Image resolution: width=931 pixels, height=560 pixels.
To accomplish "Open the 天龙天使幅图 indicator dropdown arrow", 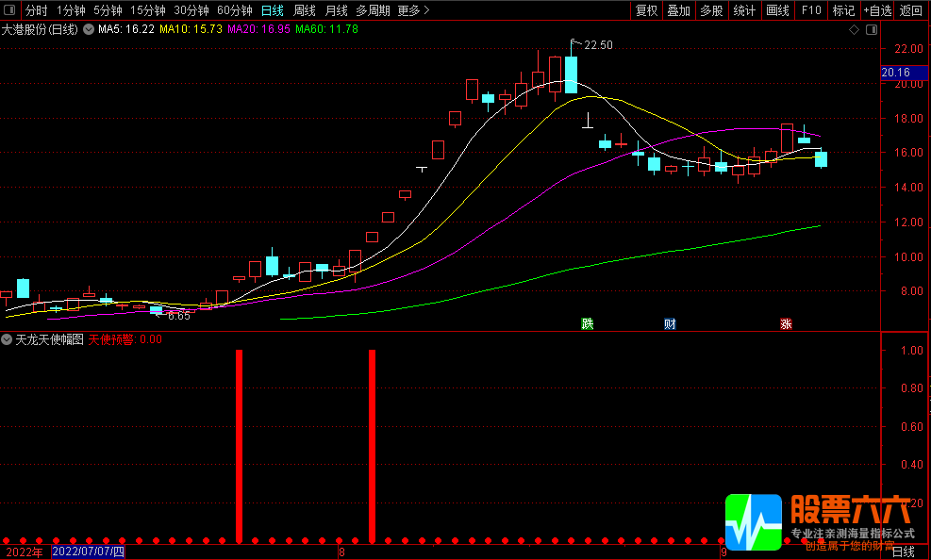I will tap(8, 338).
